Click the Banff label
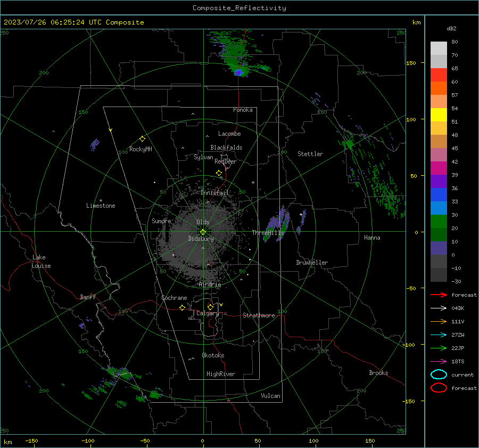Image resolution: width=479 pixels, height=448 pixels. click(88, 297)
